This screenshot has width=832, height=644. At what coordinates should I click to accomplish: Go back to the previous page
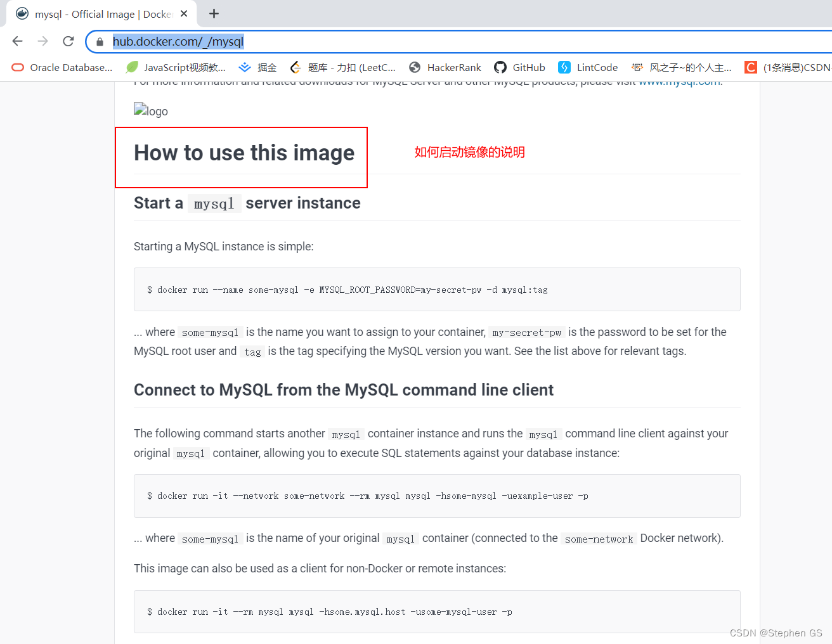(x=17, y=41)
